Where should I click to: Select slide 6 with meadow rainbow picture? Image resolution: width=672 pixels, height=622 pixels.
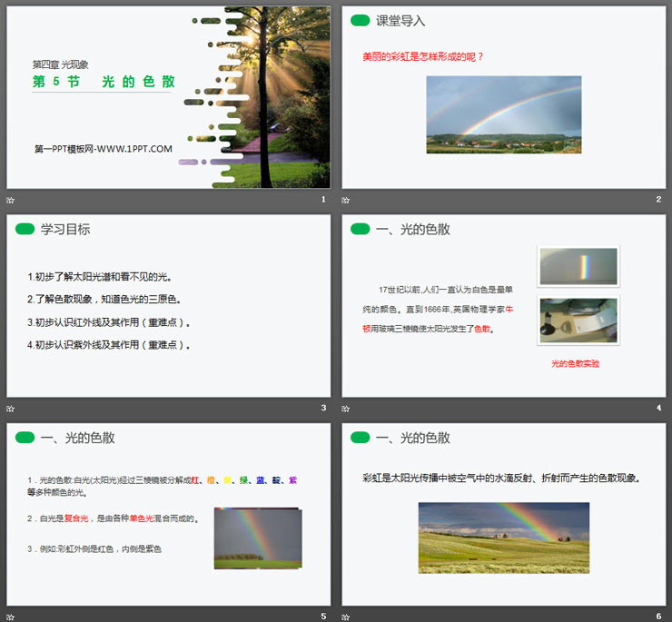pyautogui.click(x=504, y=514)
